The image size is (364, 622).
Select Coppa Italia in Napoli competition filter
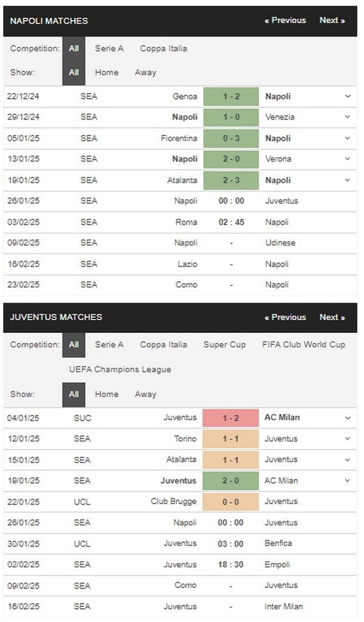point(163,49)
